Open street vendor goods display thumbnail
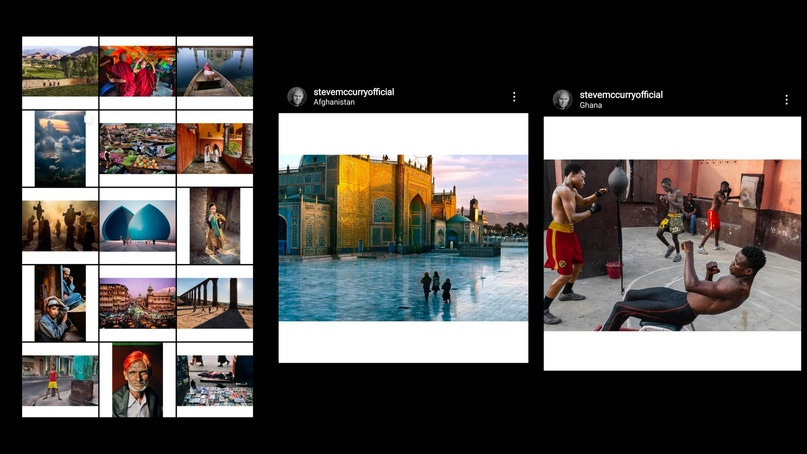 (x=215, y=380)
